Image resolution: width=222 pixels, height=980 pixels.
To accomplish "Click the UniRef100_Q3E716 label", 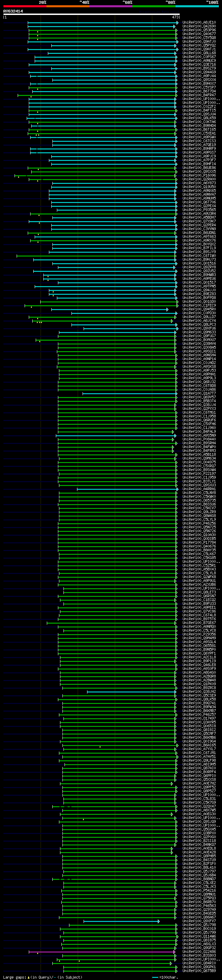I will (199, 65).
